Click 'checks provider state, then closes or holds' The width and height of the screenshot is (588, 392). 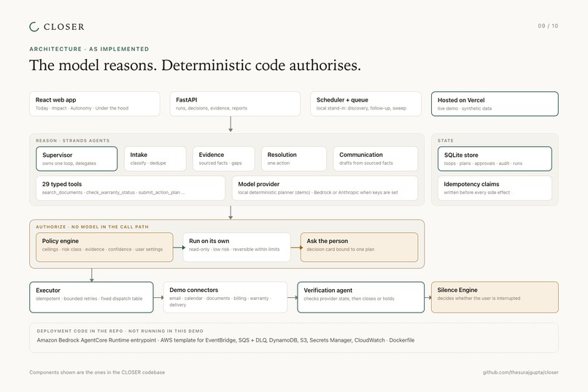pos(349,299)
